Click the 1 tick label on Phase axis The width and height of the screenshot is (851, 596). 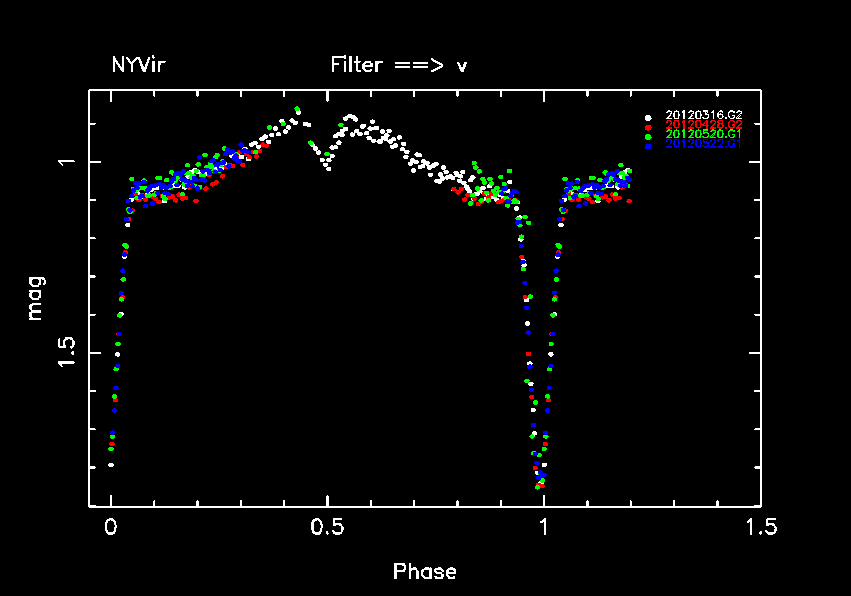[x=544, y=527]
